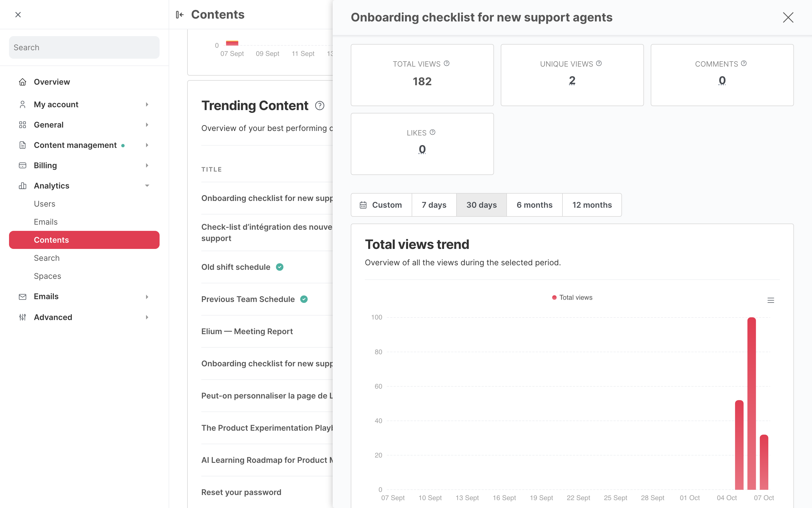This screenshot has height=508, width=812.
Task: Click the Billing card icon
Action: pyautogui.click(x=23, y=165)
